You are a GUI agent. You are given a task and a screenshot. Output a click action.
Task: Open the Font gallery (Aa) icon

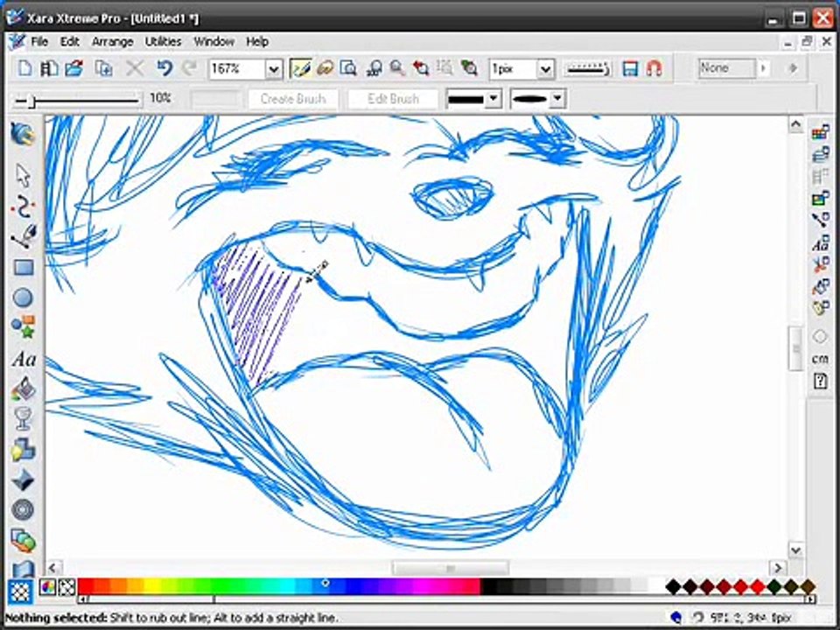(820, 244)
